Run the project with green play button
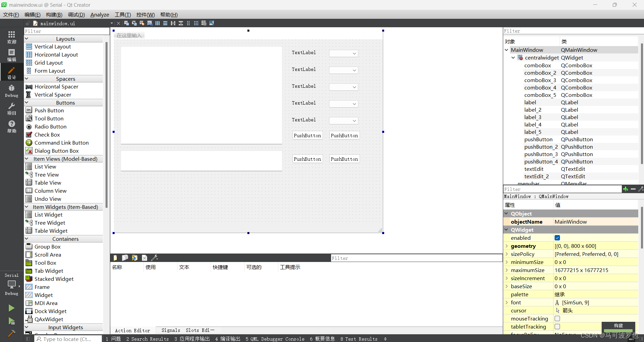Viewport: 644px width, 342px height. (x=11, y=308)
